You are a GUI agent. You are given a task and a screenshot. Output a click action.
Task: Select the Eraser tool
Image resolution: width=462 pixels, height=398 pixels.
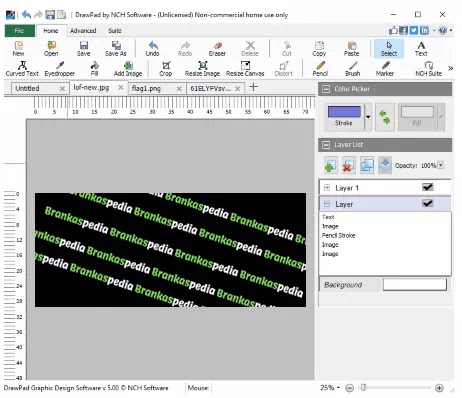(x=217, y=49)
